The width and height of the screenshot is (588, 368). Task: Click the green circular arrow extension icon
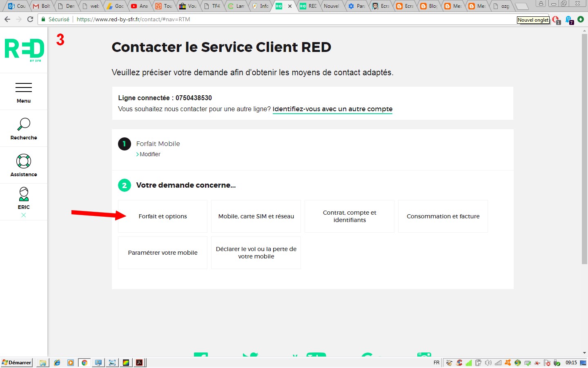pos(580,19)
